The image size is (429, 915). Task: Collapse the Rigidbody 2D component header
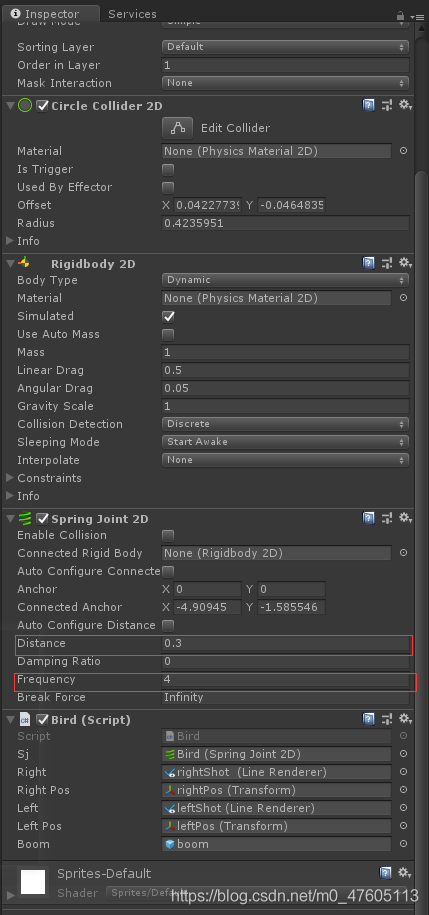point(10,264)
